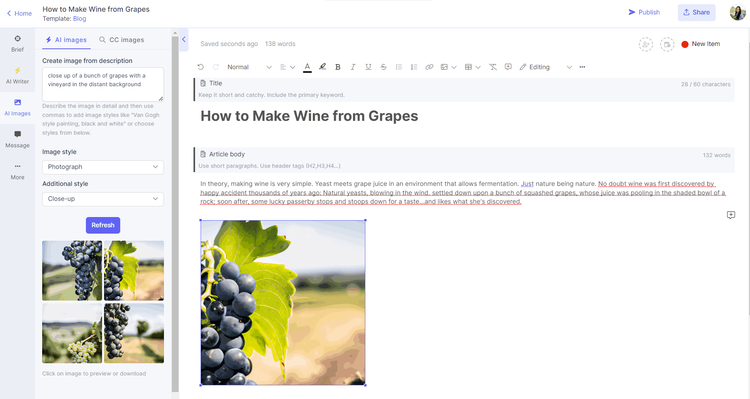
Task: Open the Normal paragraph style dropdown
Action: [x=249, y=67]
